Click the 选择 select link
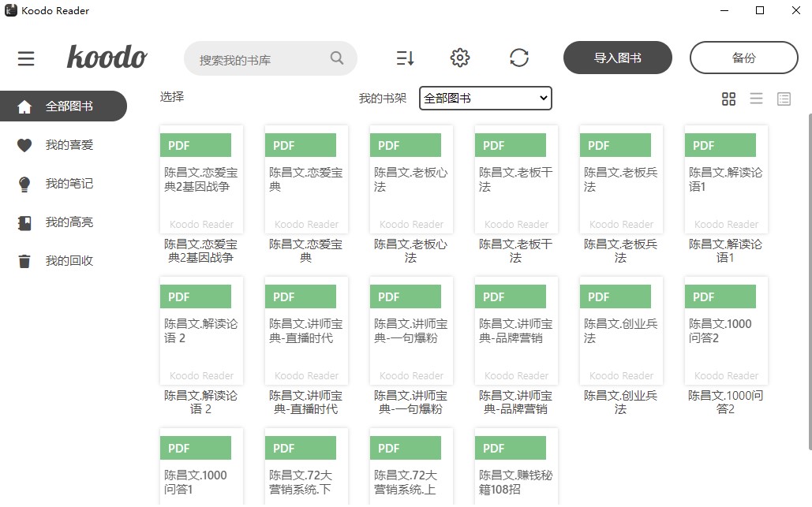The height and width of the screenshot is (507, 812). point(172,97)
